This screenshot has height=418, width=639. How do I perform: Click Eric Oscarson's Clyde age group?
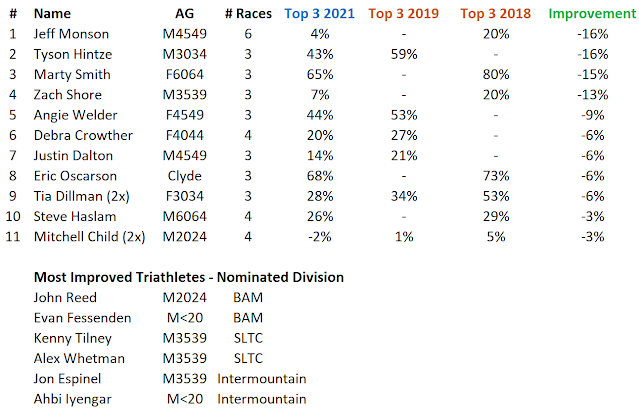pos(185,176)
